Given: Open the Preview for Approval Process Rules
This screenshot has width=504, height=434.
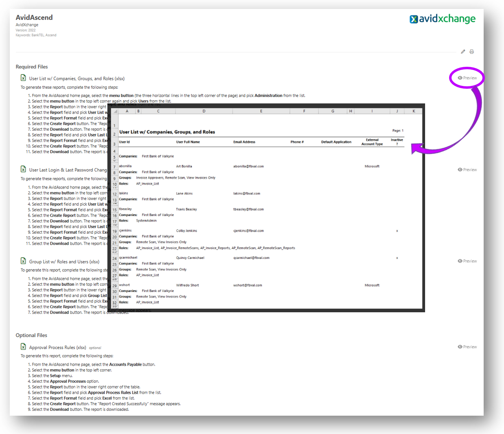Looking at the screenshot, I should coord(467,347).
